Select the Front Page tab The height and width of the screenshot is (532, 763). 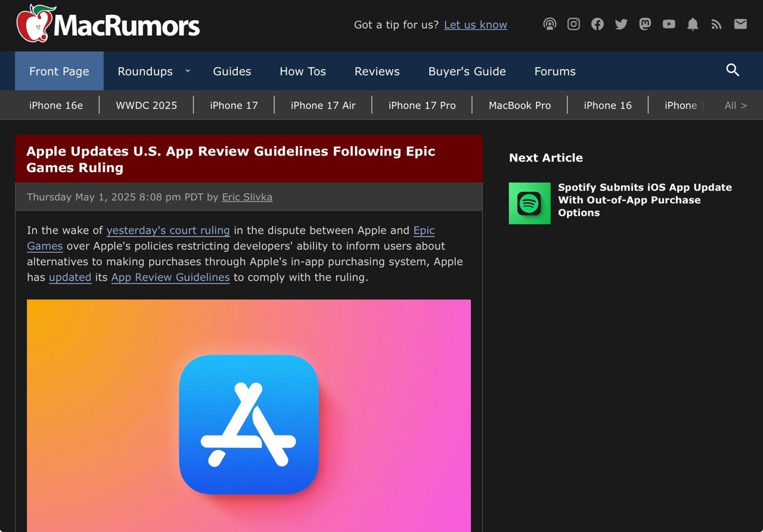pyautogui.click(x=59, y=71)
